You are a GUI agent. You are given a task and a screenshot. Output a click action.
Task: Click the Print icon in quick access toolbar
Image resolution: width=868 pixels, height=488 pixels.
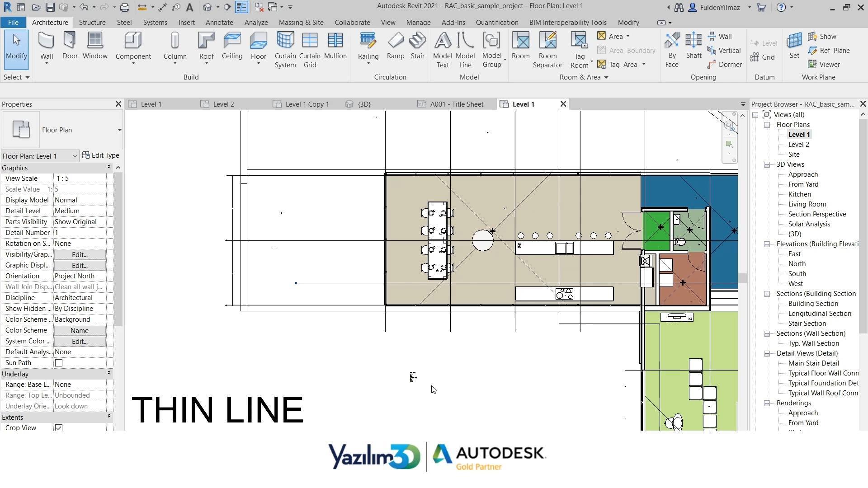[x=124, y=7]
